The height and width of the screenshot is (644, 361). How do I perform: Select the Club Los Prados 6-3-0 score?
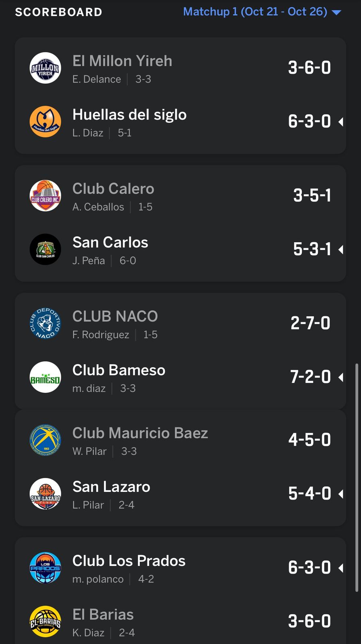pyautogui.click(x=309, y=568)
